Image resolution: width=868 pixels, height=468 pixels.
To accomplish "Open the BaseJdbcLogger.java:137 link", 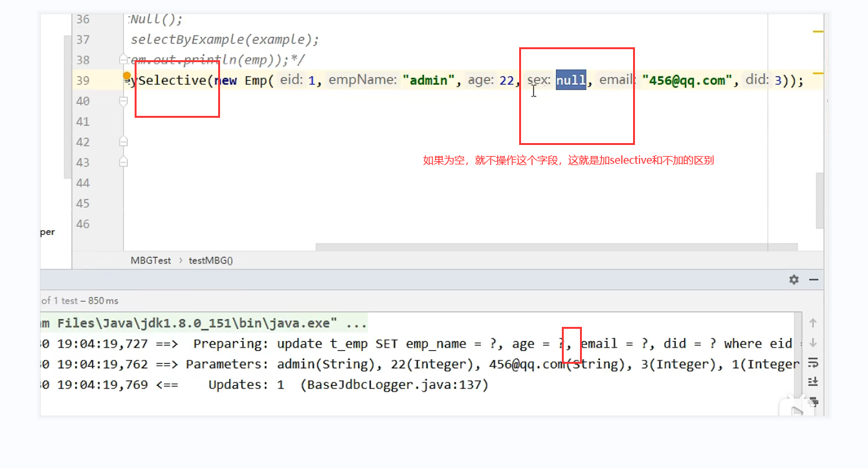I will [397, 385].
